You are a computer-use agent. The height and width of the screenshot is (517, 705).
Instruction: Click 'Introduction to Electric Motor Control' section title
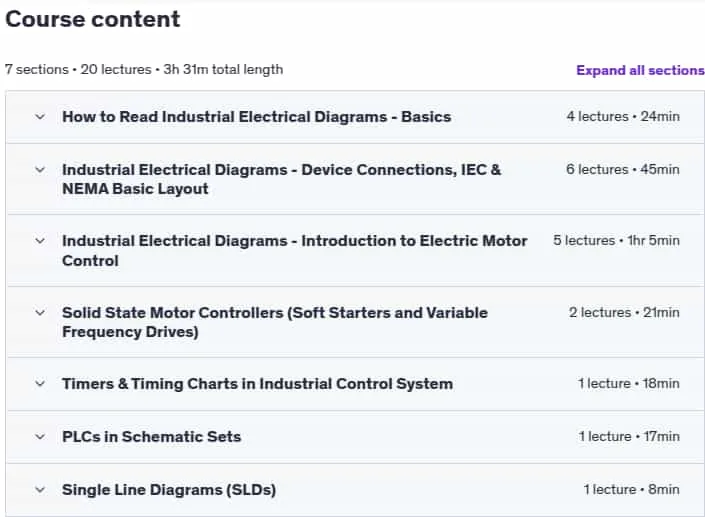tap(294, 251)
